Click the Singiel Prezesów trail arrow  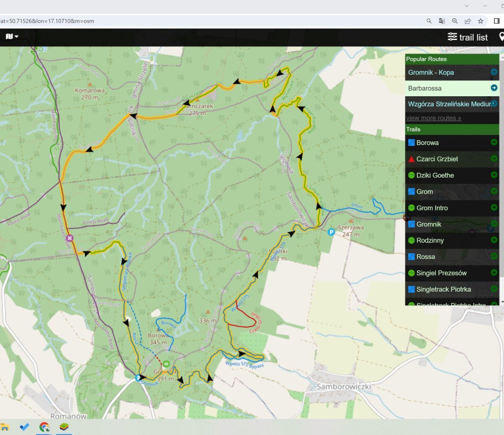coord(494,273)
